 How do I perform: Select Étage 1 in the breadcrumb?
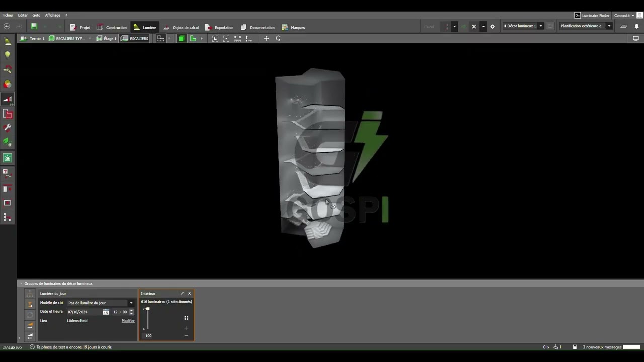click(x=106, y=38)
